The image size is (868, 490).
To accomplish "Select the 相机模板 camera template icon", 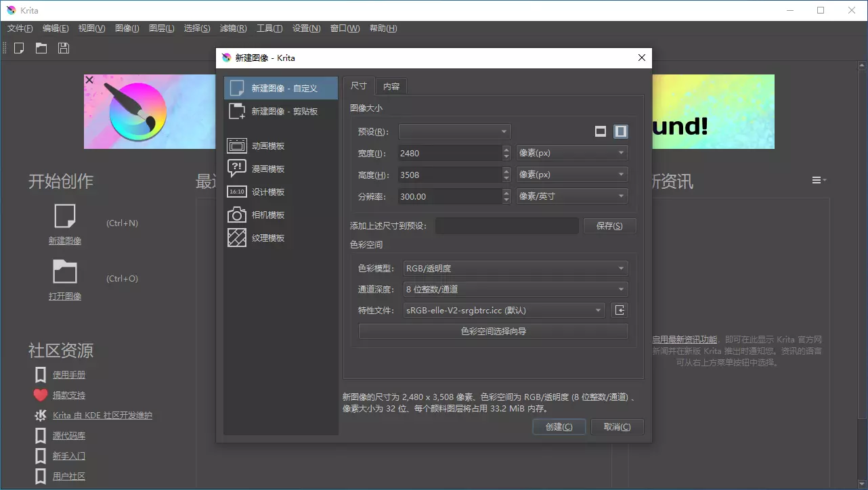I will coord(237,215).
